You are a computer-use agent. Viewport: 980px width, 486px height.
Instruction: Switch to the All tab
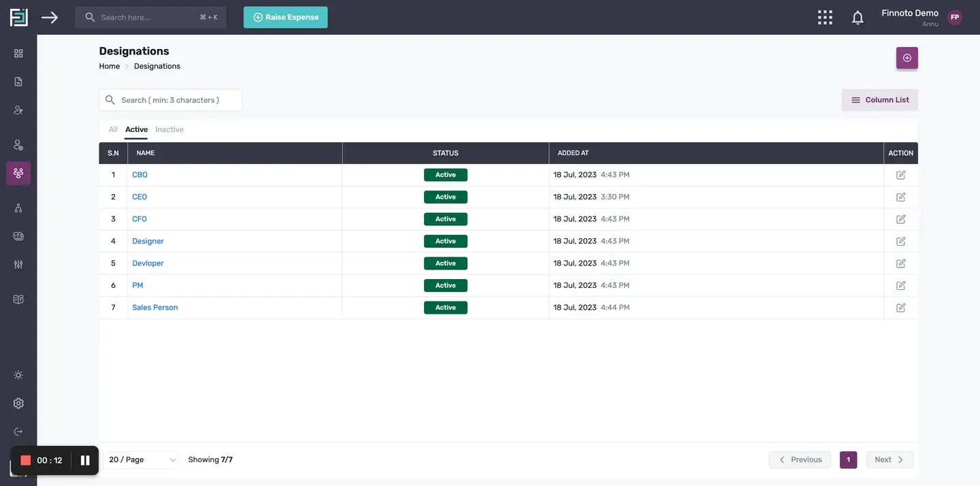pyautogui.click(x=113, y=129)
